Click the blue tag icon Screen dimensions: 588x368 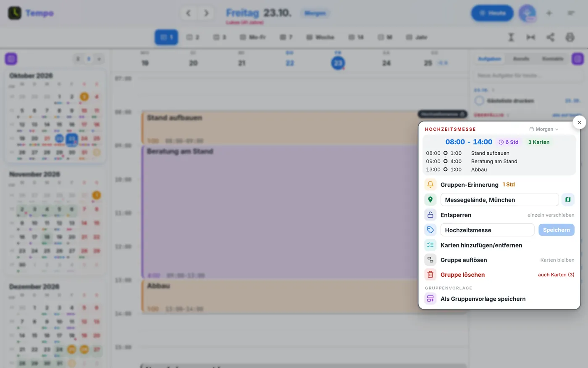coord(430,230)
